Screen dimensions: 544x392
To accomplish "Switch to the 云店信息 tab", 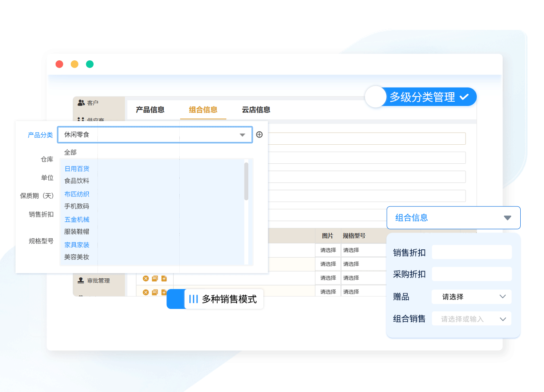I will coord(256,110).
